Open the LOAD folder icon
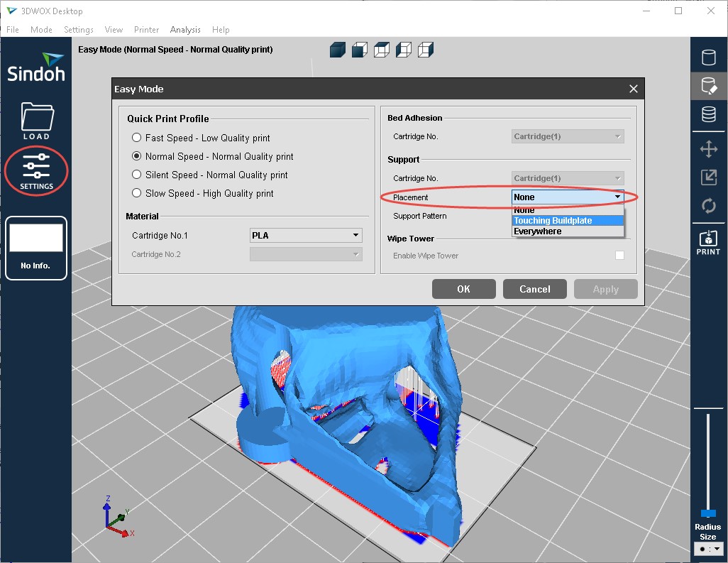The height and width of the screenshot is (563, 728). click(37, 121)
